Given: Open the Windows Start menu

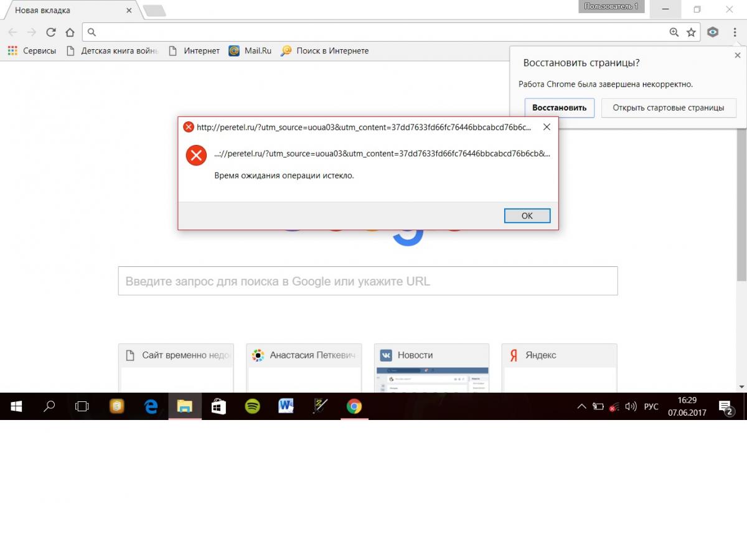Looking at the screenshot, I should pos(16,406).
